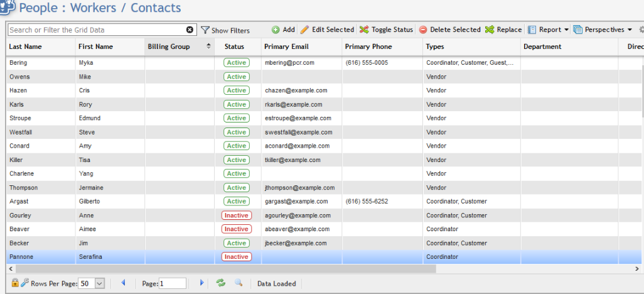Viewport: 644px width, 294px height.
Task: Click Toggle Status in the toolbar
Action: point(386,30)
